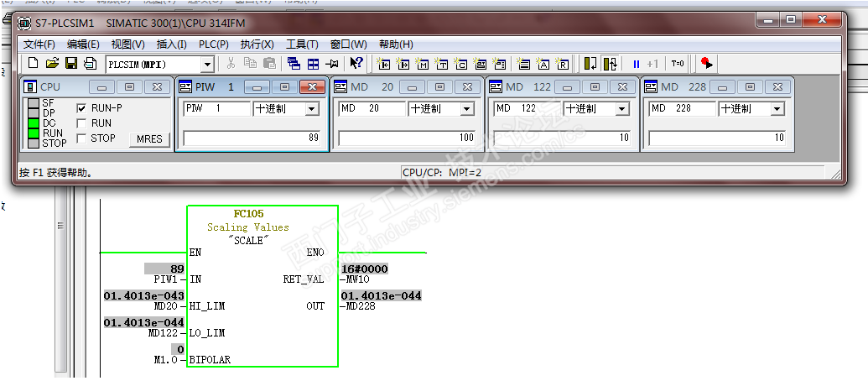Click the MD 228 address field

click(682, 108)
